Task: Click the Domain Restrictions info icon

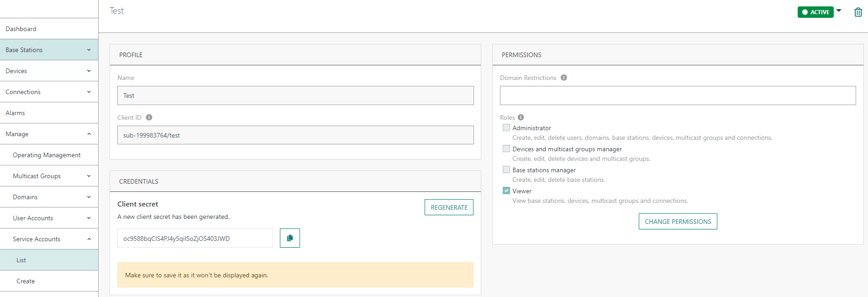Action: tap(564, 78)
